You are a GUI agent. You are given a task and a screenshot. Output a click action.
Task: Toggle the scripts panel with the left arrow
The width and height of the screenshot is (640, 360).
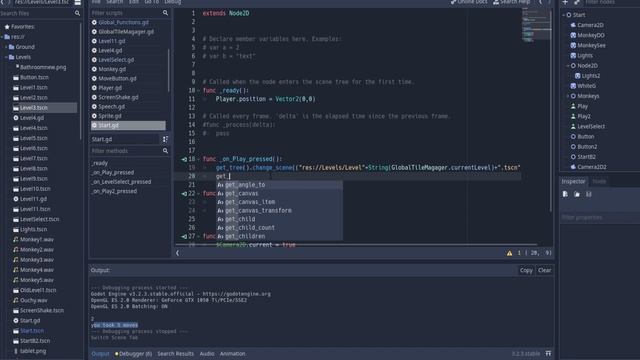pyautogui.click(x=178, y=253)
